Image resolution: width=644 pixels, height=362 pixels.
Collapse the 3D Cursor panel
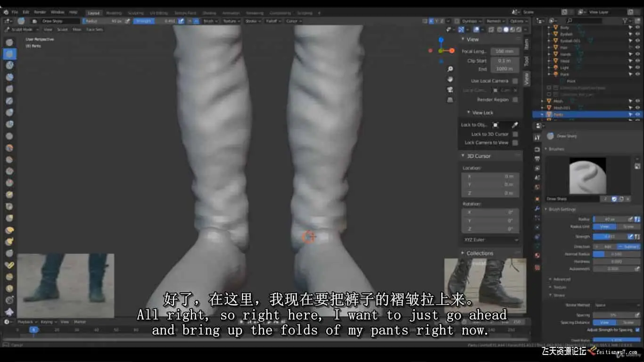click(479, 156)
